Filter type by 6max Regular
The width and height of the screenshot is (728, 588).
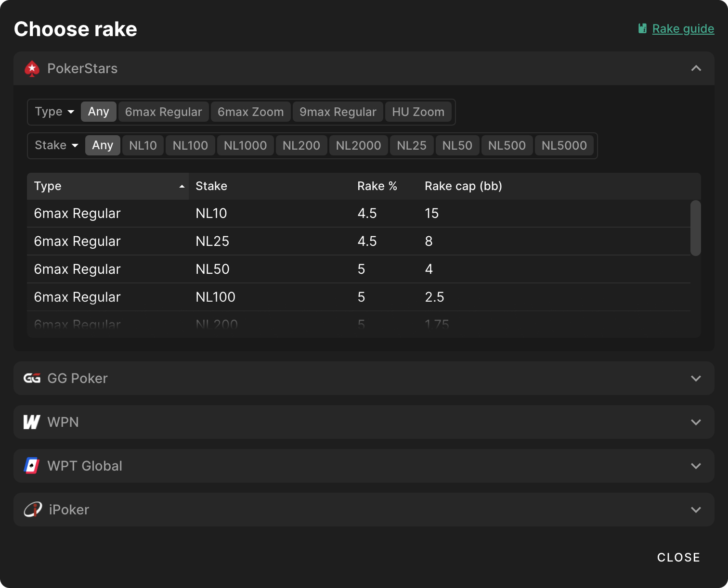coord(164,112)
